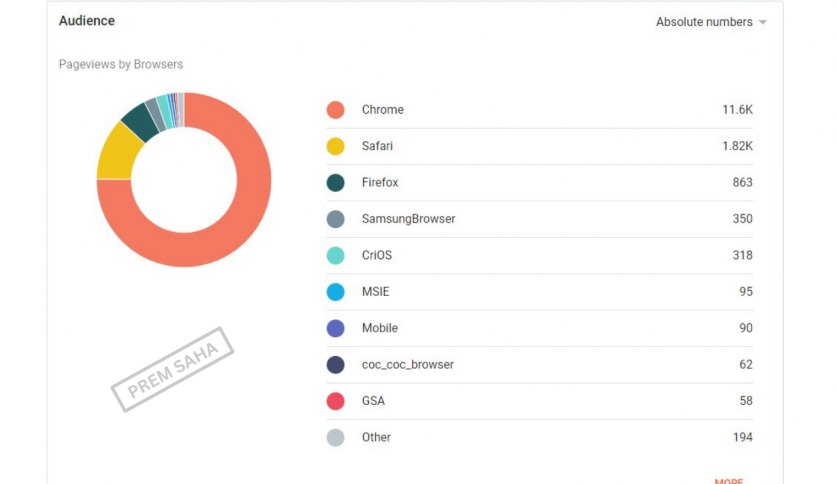Click the Safari 1.82K pageviews value
Image resolution: width=836 pixels, height=484 pixels.
click(736, 147)
